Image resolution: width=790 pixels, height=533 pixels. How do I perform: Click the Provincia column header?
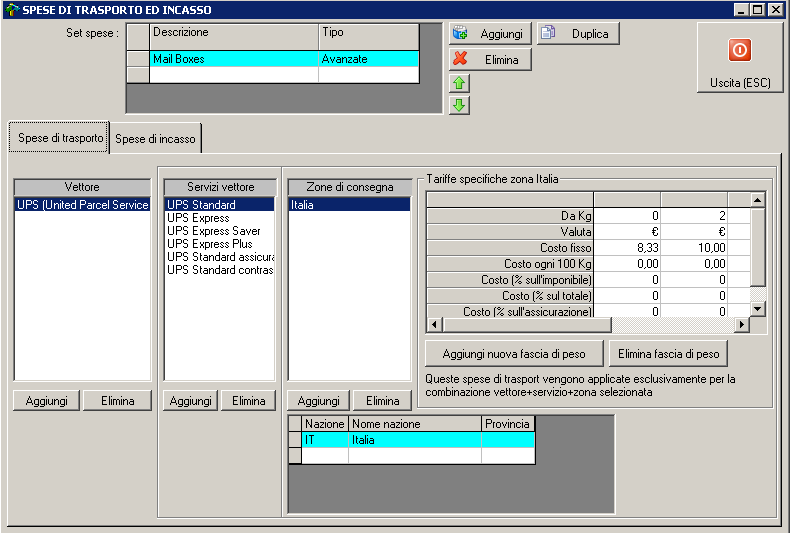(507, 424)
